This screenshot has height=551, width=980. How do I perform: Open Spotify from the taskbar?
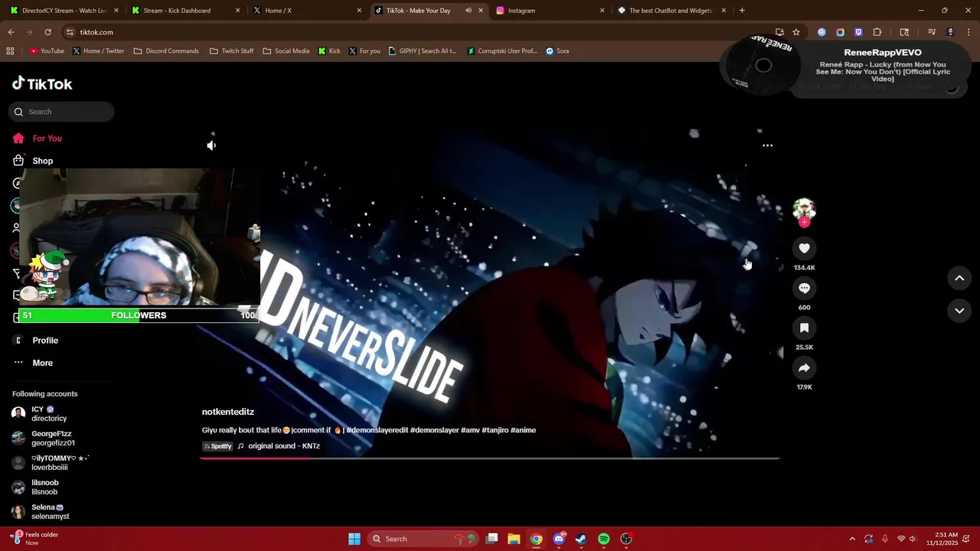pos(603,539)
